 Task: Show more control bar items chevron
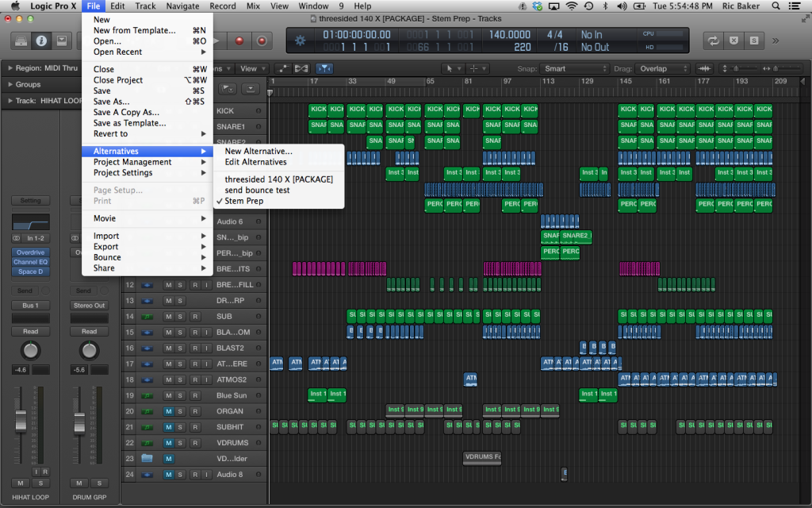tap(776, 41)
